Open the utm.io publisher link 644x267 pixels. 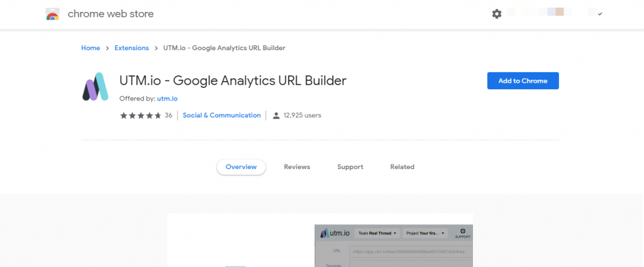click(x=167, y=99)
